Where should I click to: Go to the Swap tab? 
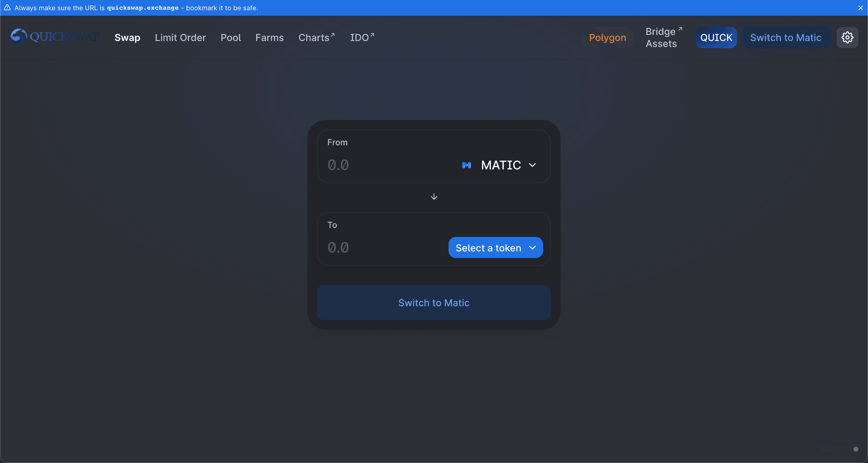tap(127, 37)
